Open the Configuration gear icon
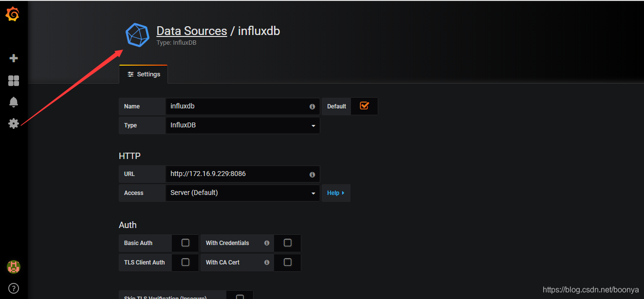This screenshot has height=299, width=644. 14,123
